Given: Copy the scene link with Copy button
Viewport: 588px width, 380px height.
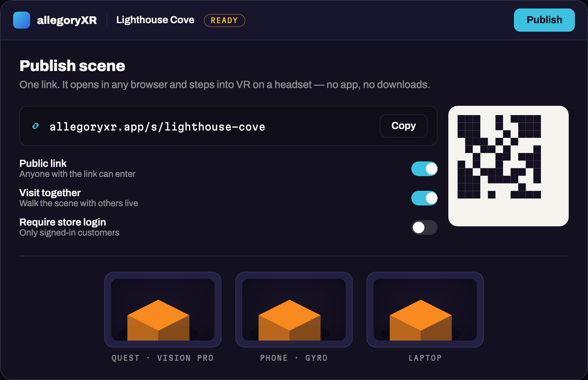Looking at the screenshot, I should coord(404,126).
